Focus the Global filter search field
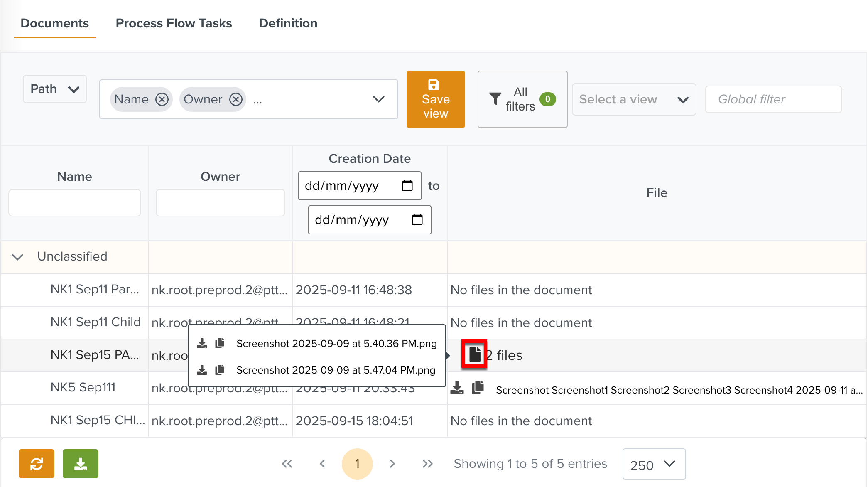 point(773,99)
